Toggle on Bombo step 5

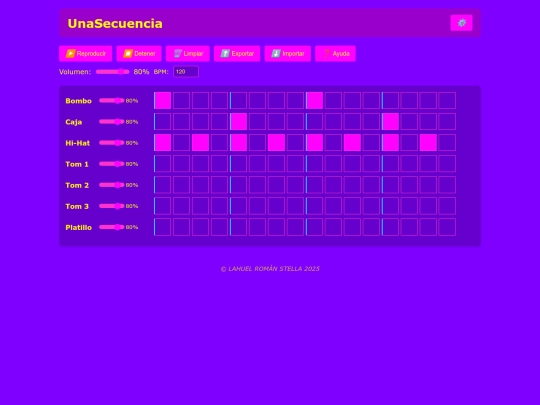point(238,101)
